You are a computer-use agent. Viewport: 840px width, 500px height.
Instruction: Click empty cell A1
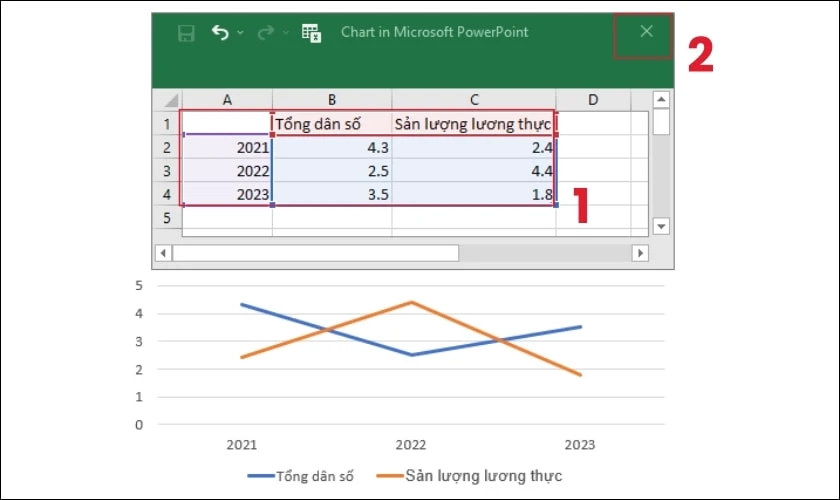click(227, 124)
